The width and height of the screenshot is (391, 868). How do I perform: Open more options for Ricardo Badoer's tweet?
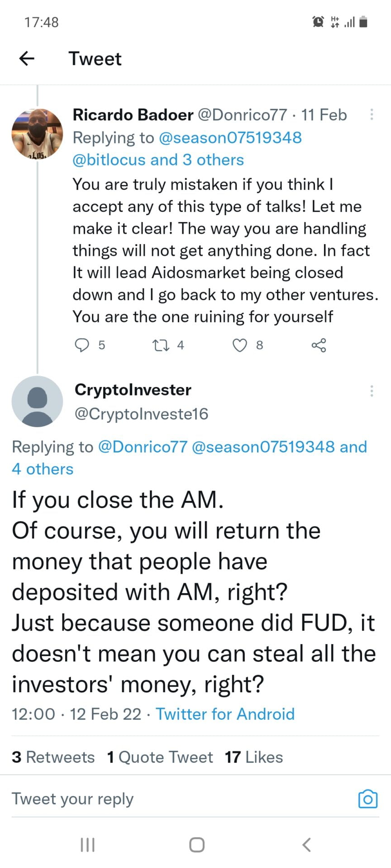coord(372,114)
